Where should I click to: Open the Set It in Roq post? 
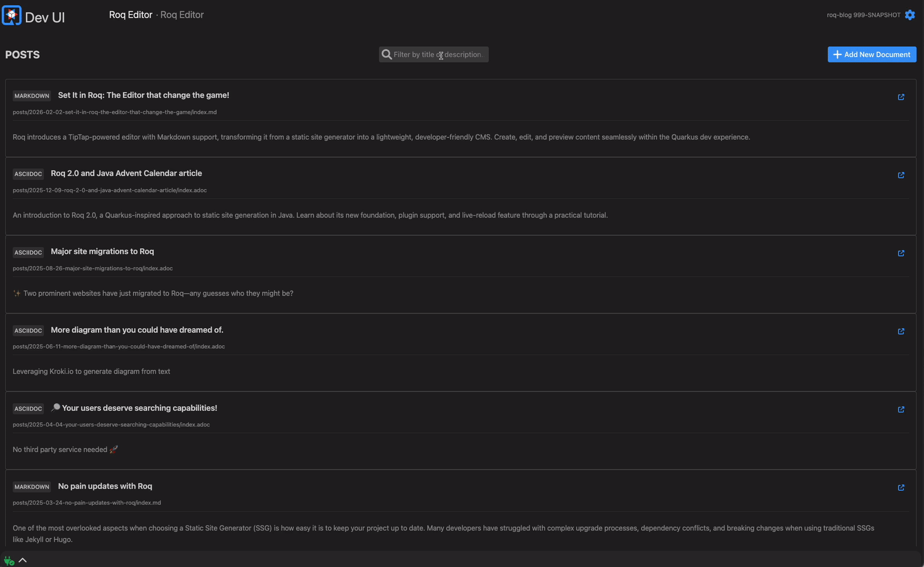pos(143,95)
